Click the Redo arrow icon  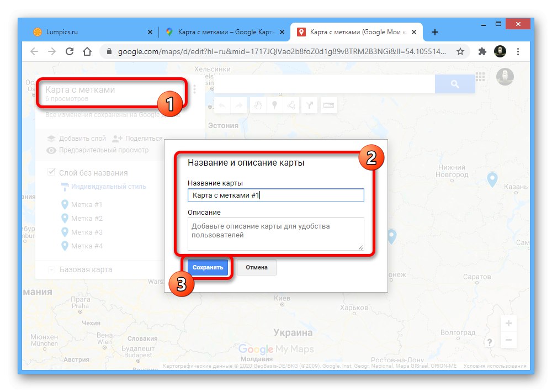click(x=238, y=105)
